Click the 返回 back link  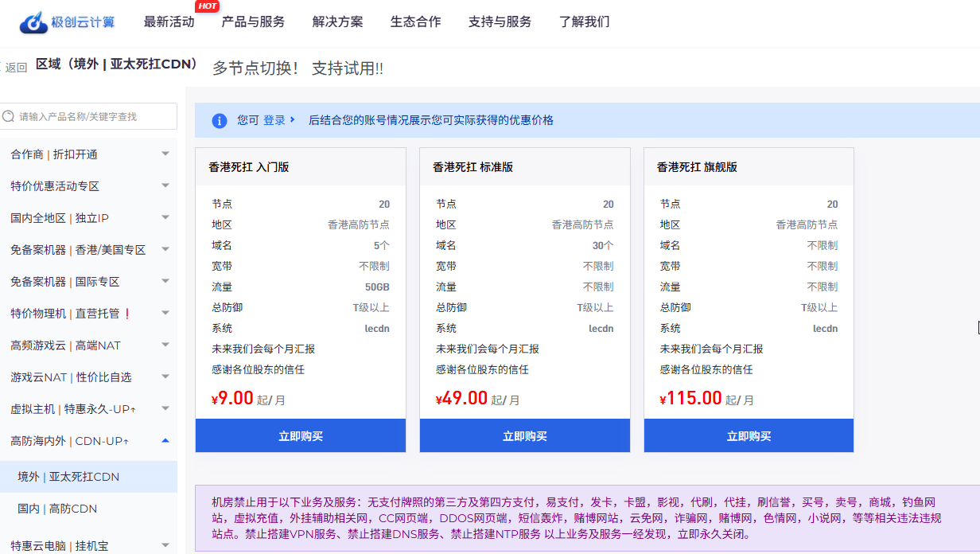tap(16, 68)
